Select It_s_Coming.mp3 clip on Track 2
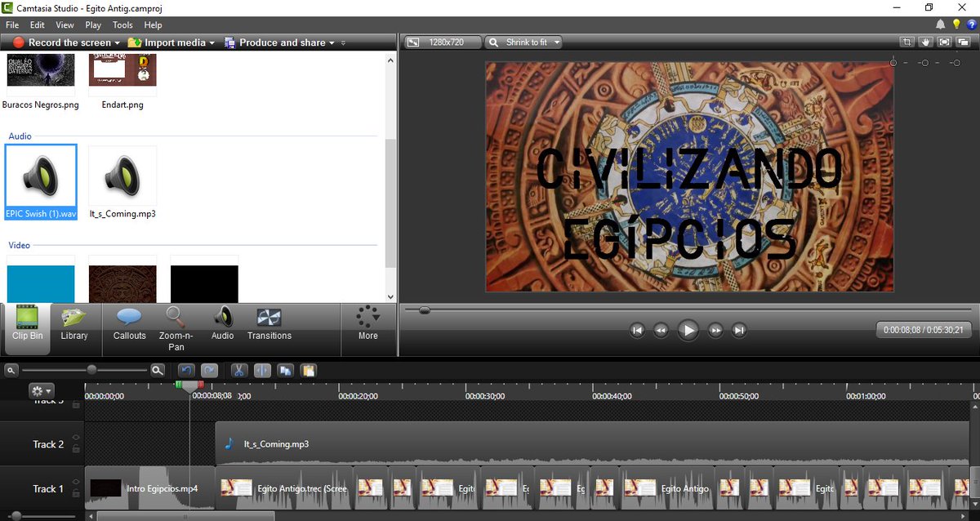980x521 pixels. coord(591,444)
